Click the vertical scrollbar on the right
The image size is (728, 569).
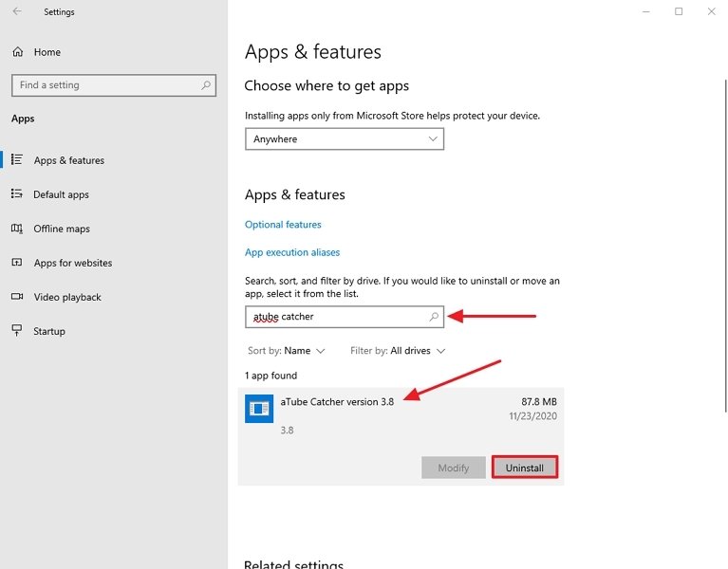tap(726, 246)
